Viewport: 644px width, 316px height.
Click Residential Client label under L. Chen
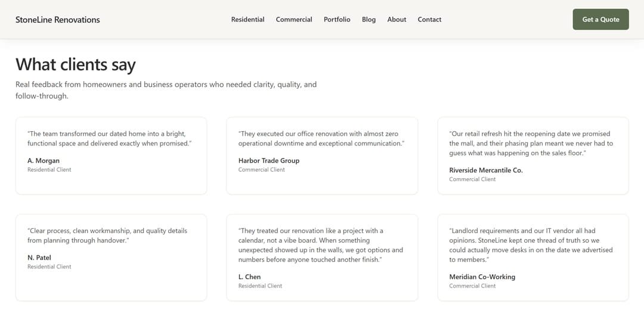(x=260, y=286)
